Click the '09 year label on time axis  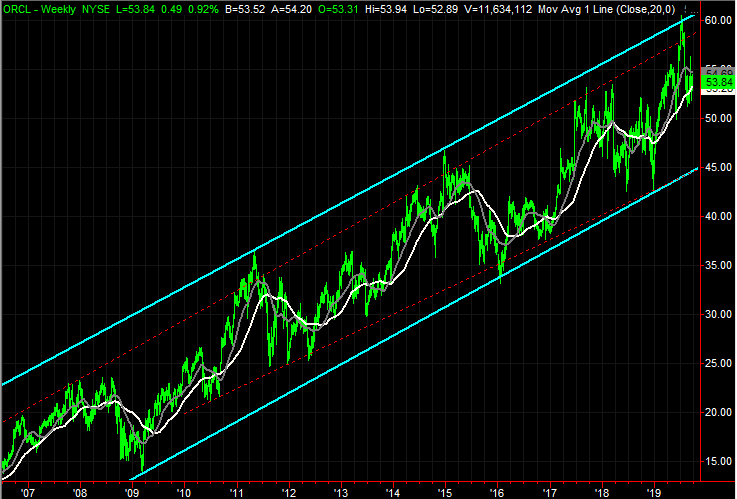132,492
